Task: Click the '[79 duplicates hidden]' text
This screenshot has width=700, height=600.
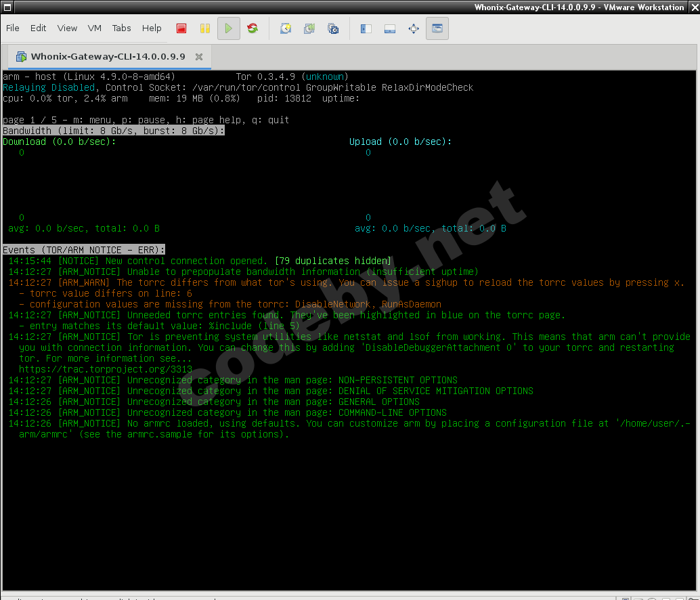Action: [x=333, y=261]
